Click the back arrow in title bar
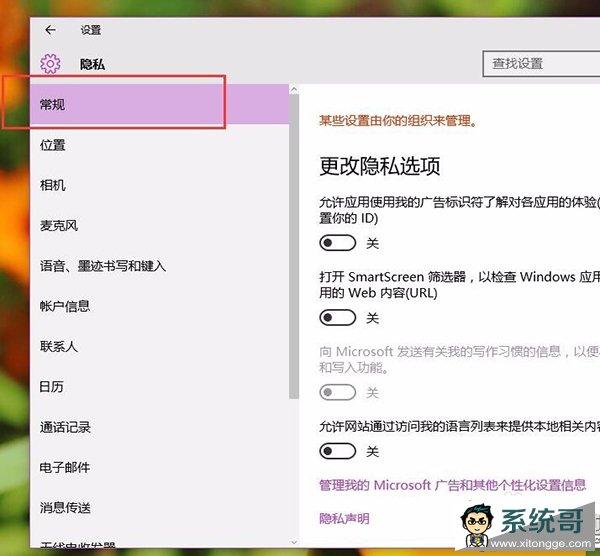Screen dimensions: 600x556 click(50, 30)
